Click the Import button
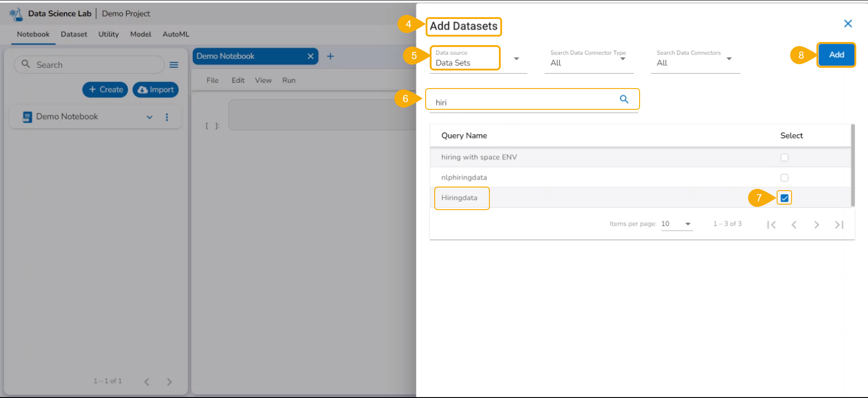The height and width of the screenshot is (398, 868). [x=156, y=89]
